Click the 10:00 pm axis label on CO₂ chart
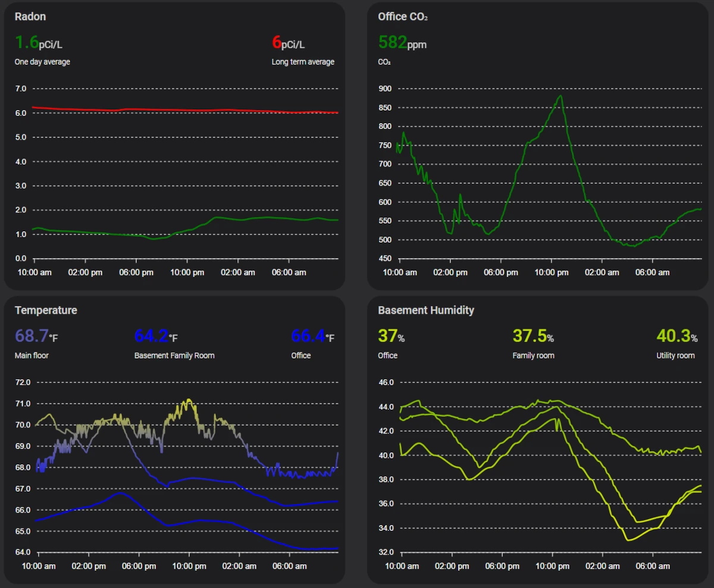Viewport: 714px width, 588px height. (551, 272)
